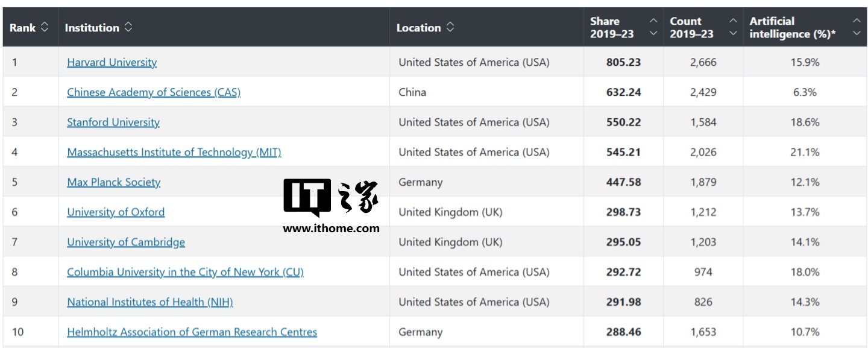This screenshot has height=348, width=868.
Task: Click sort icon beside Institution header
Action: click(128, 28)
